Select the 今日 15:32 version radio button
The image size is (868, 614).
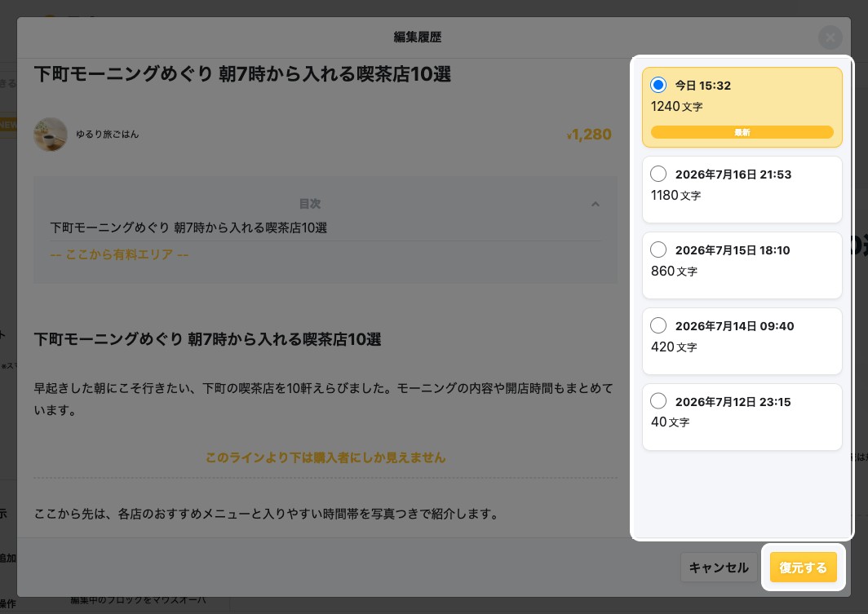coord(658,85)
